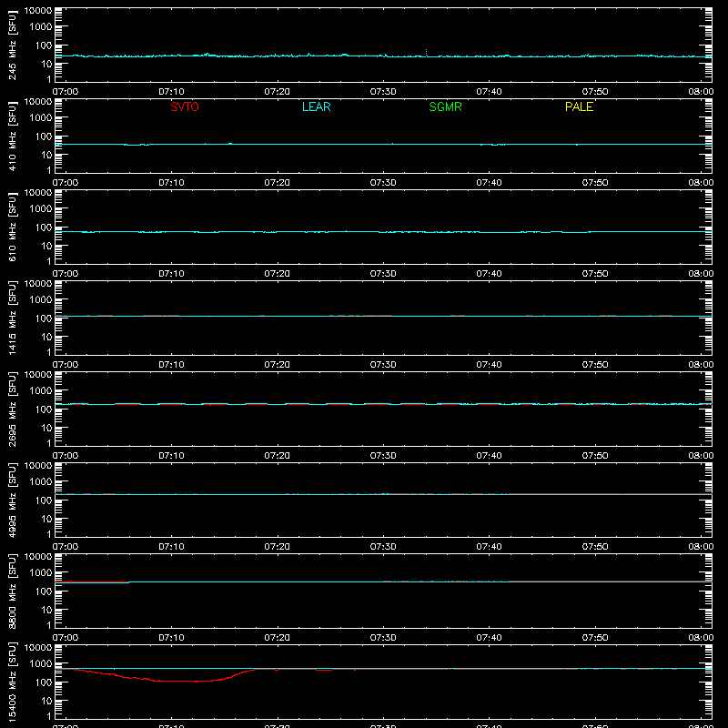Click the 10000 y-axis label of 245 MHz plot
Viewport: 728px width, 728px height.
pyautogui.click(x=38, y=11)
